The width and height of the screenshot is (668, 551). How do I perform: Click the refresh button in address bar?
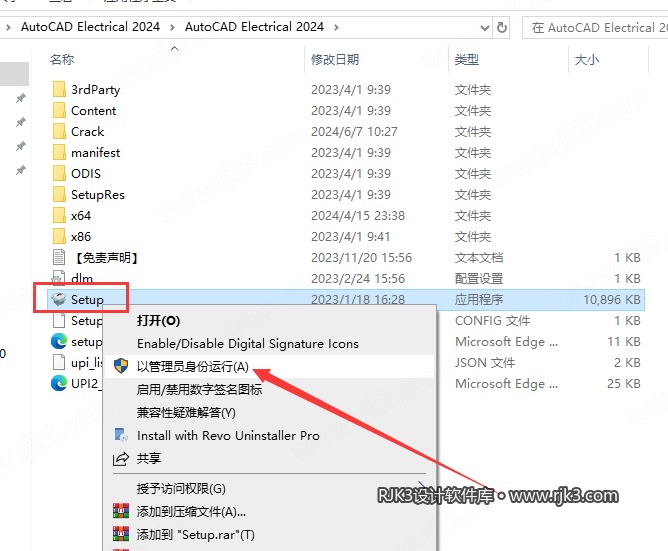(x=502, y=28)
